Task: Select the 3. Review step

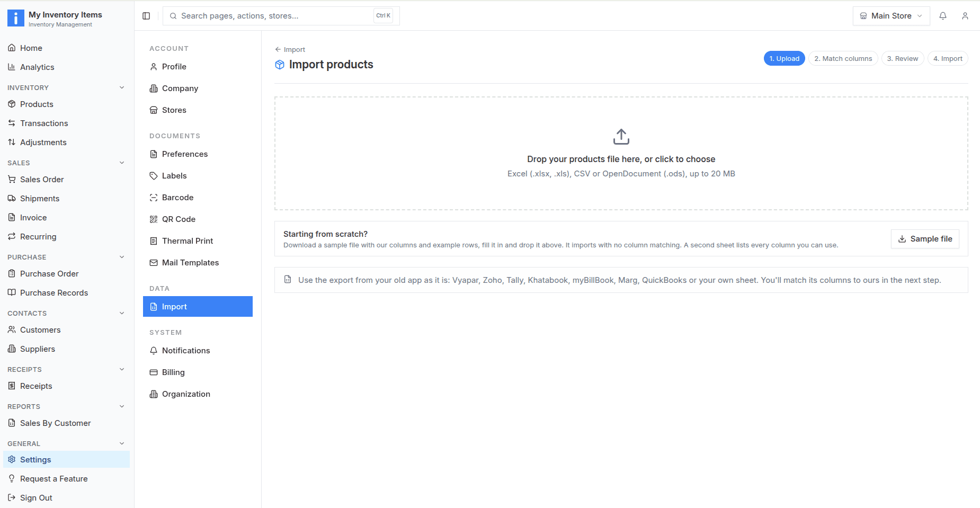Action: click(903, 58)
